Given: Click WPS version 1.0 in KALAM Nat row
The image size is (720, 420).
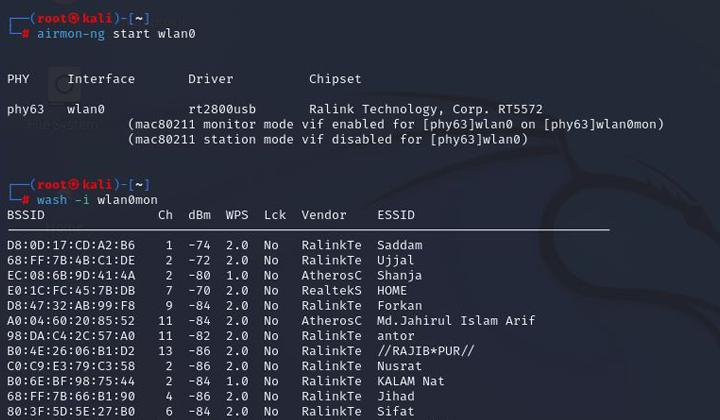Looking at the screenshot, I should [237, 381].
